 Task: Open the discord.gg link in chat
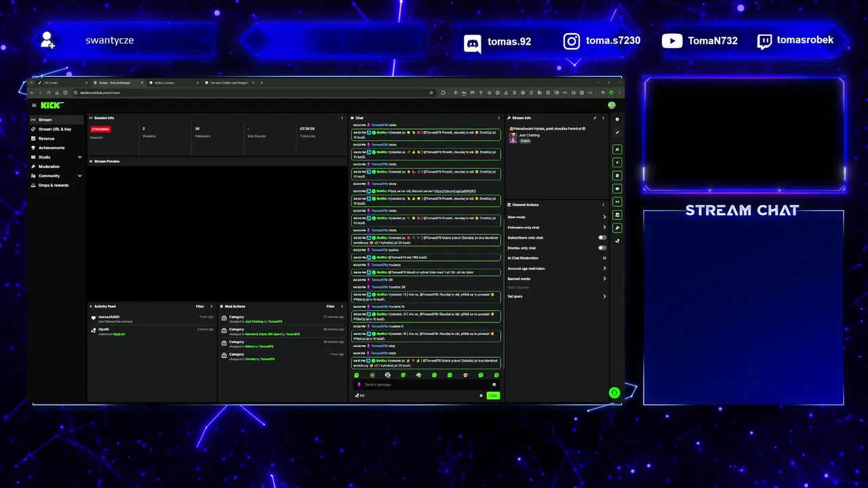(x=455, y=191)
